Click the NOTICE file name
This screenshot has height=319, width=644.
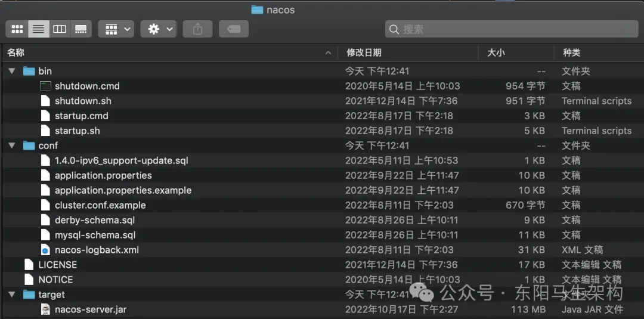55,280
